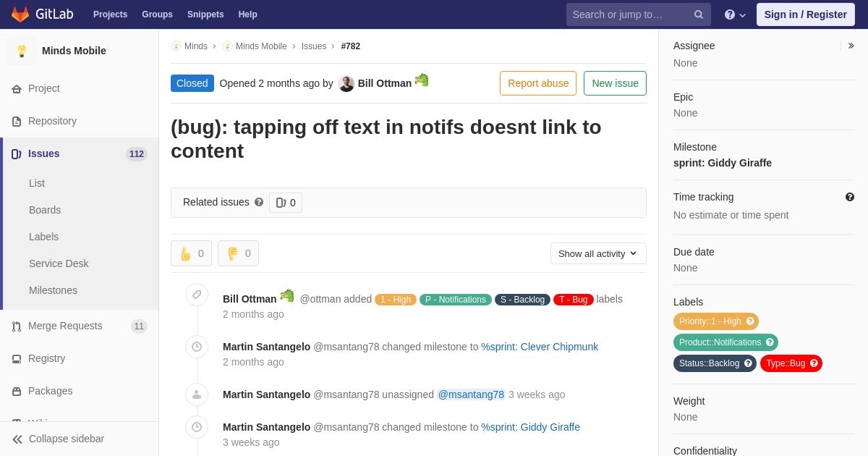Viewport: 868px width, 456px height.
Task: Click the Time tracking help icon
Action: tap(850, 197)
